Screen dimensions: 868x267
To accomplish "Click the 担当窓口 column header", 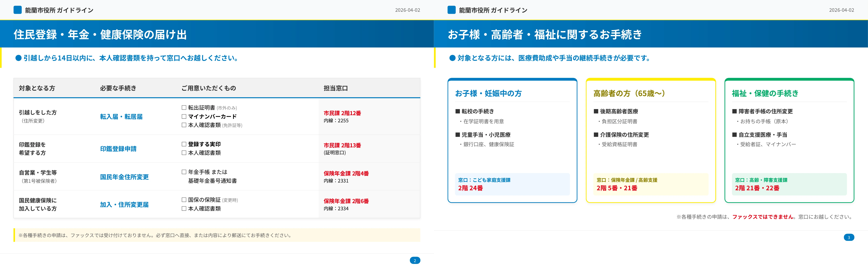I will click(x=336, y=88).
